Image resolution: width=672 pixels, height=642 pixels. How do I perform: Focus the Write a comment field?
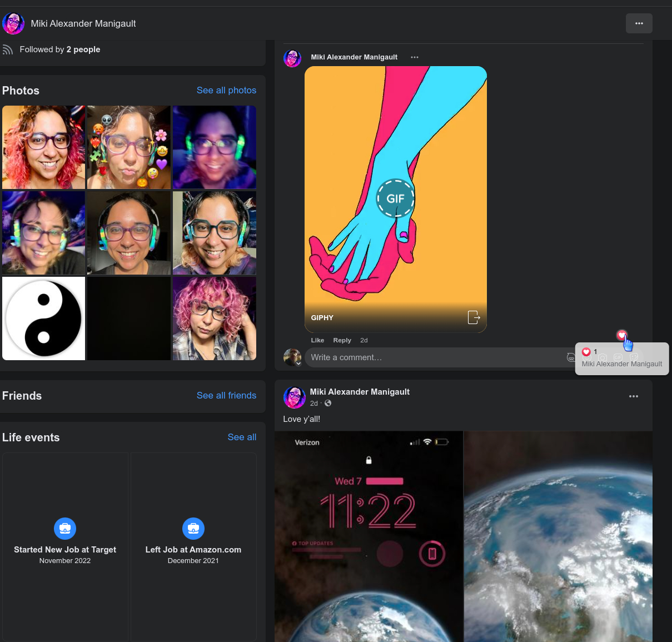(x=434, y=357)
